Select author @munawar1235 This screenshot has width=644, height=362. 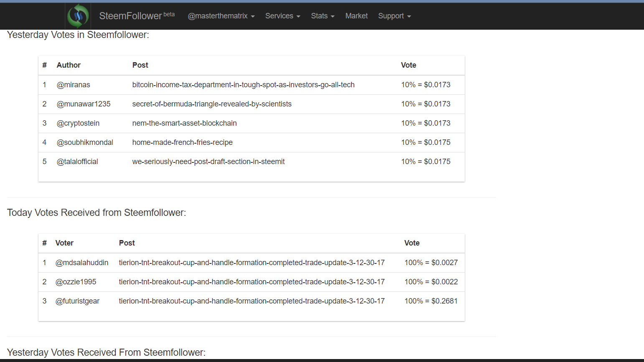pos(84,104)
